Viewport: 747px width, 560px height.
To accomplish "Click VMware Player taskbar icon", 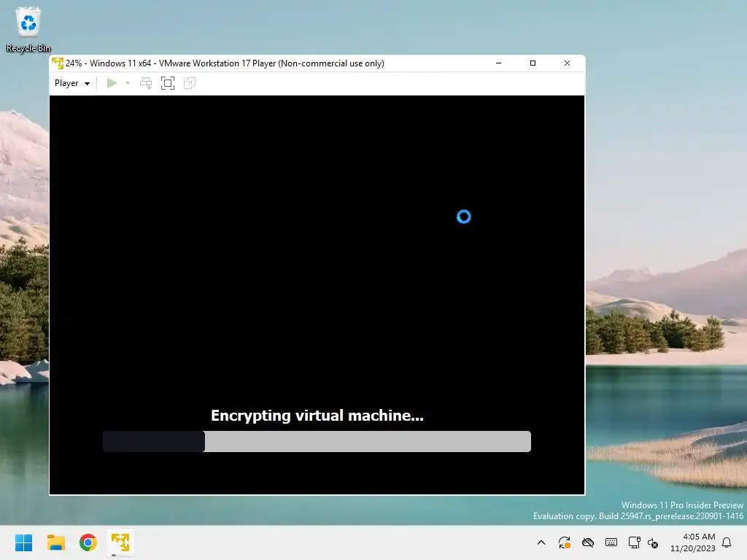I will [120, 542].
